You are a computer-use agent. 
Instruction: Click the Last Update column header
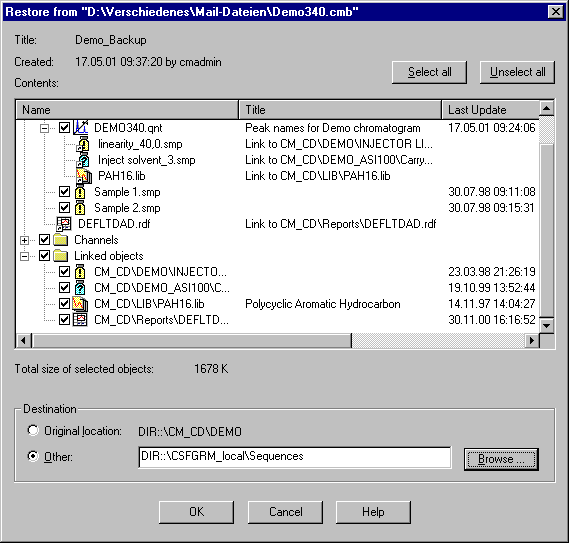[491, 110]
